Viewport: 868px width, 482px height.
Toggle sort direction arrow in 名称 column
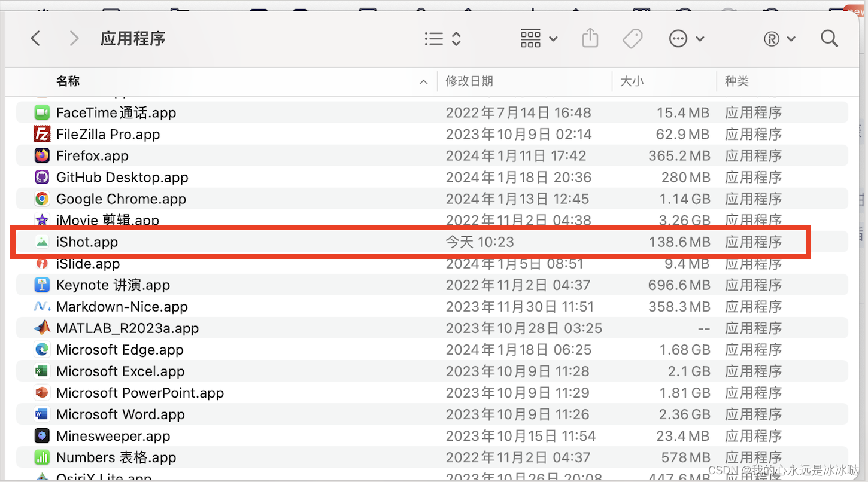point(424,82)
